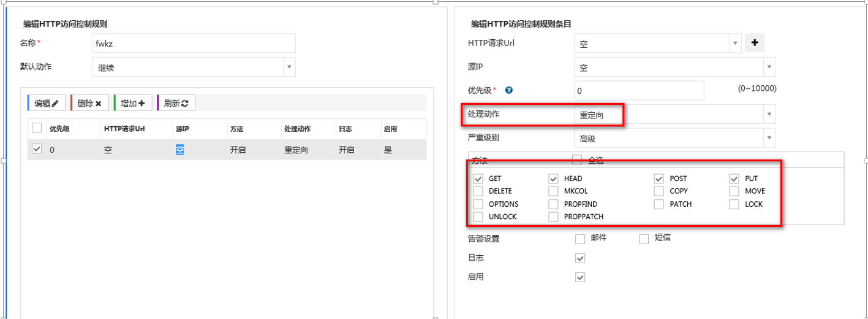Open the 源IP dropdown
868x319 pixels.
(x=674, y=67)
